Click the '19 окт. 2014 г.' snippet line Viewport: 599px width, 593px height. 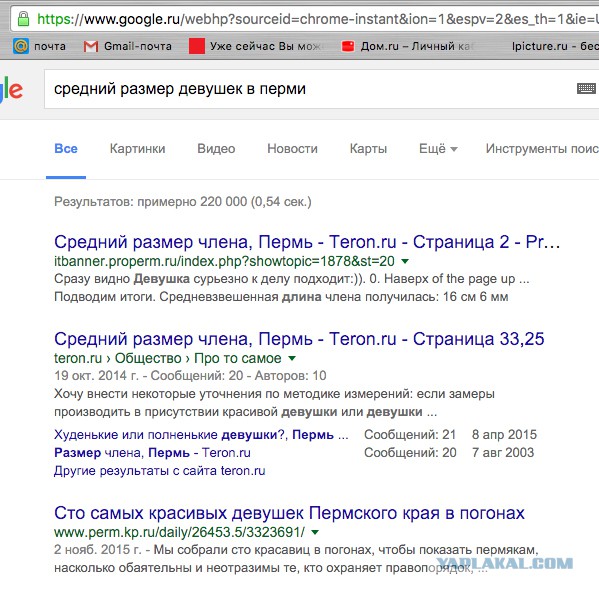(190, 376)
